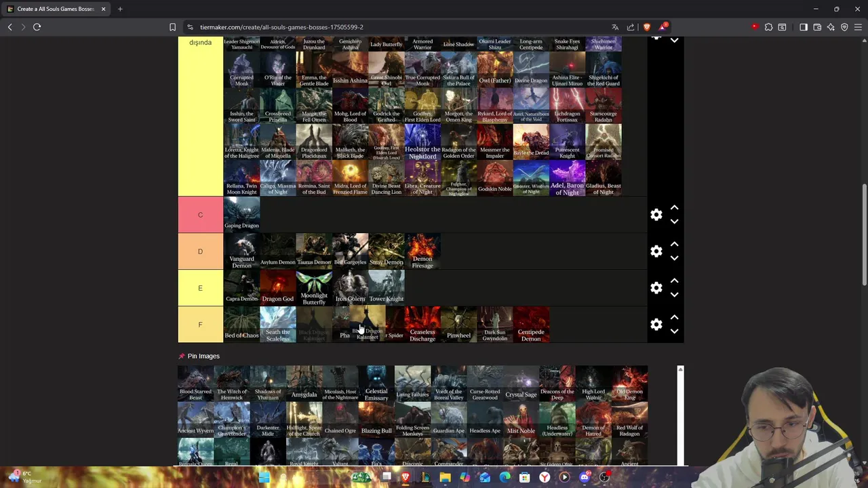This screenshot has height=488, width=868.
Task: Select the Amygdala boss image
Action: (x=304, y=384)
